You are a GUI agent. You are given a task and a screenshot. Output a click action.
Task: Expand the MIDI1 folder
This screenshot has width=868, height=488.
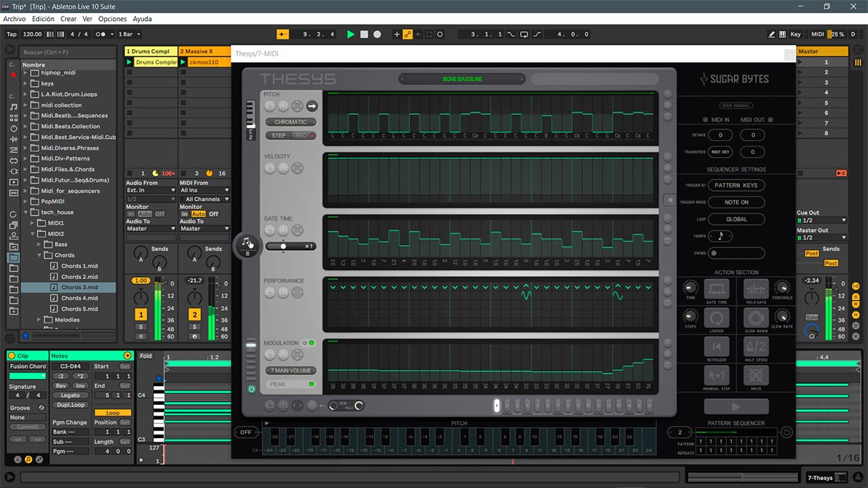[33, 223]
